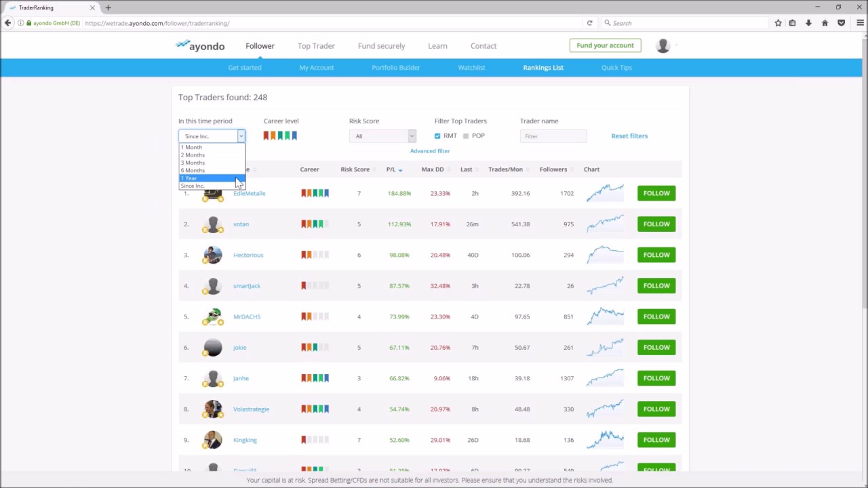The width and height of the screenshot is (868, 488).
Task: Open Volastrategie's avatar picture
Action: pyautogui.click(x=213, y=409)
